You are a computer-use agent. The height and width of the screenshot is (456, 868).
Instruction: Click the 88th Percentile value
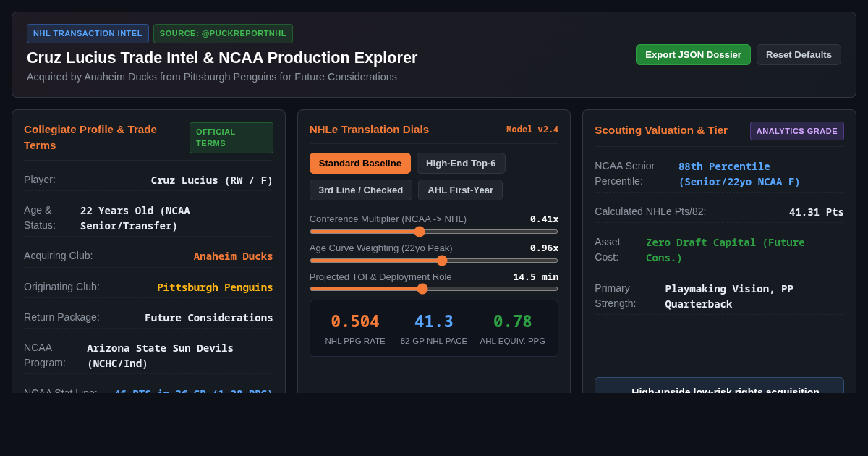[739, 174]
